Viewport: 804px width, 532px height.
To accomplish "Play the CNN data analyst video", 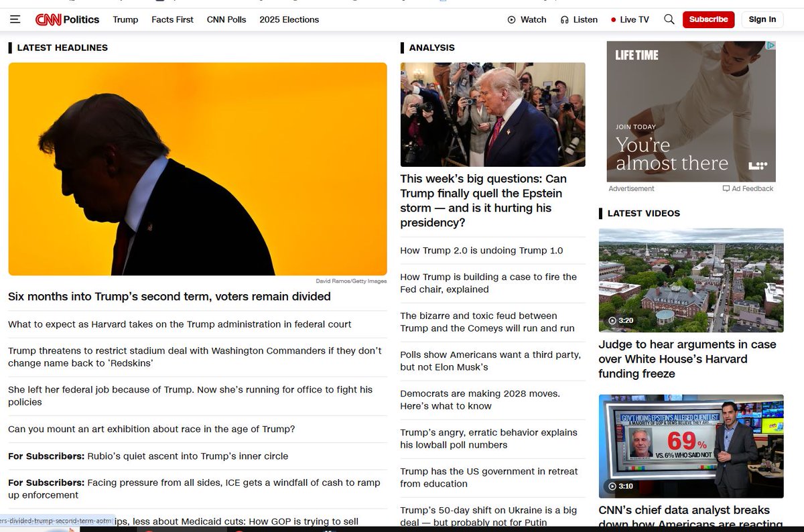I will (691, 446).
